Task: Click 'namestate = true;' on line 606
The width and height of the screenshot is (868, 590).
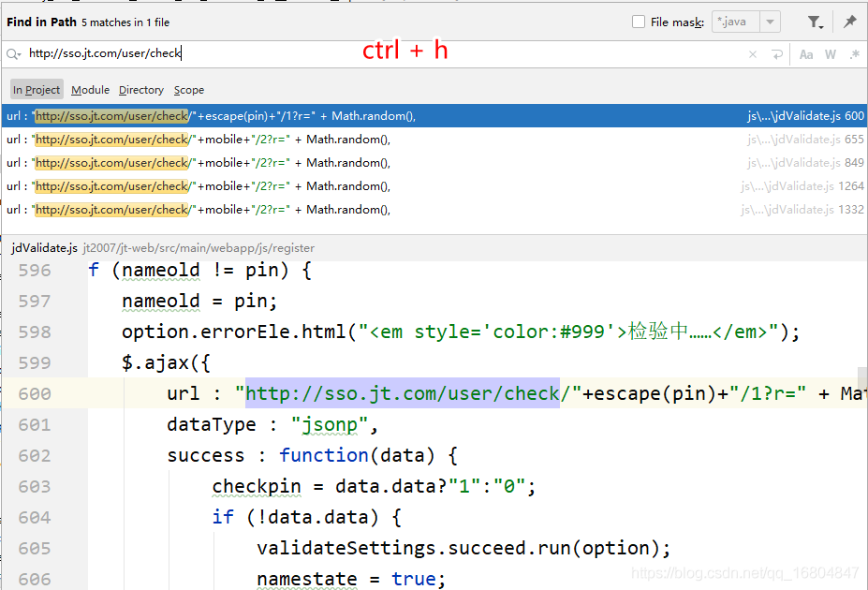Action: click(x=351, y=579)
